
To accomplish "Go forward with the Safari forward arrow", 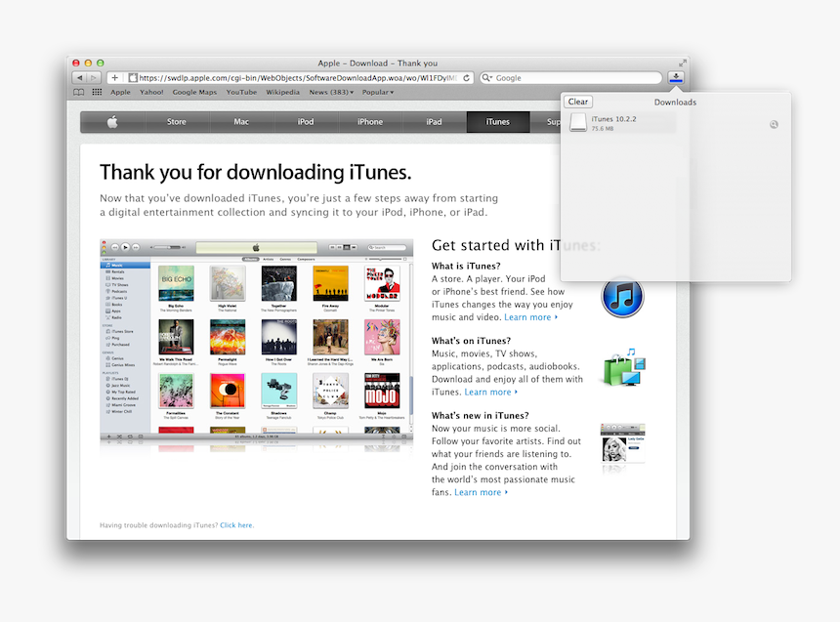I will 94,78.
